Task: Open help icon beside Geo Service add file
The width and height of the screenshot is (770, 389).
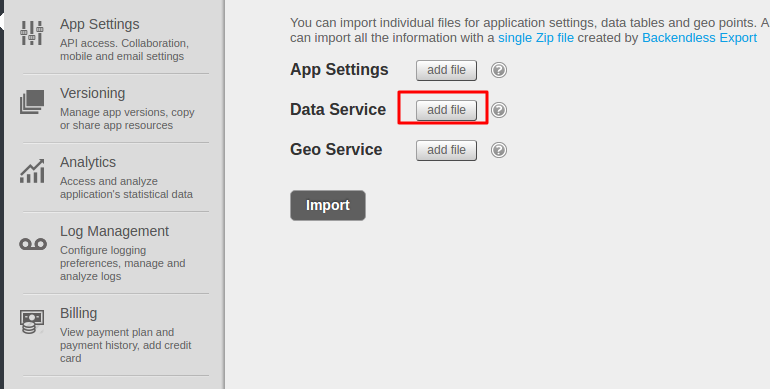Action: click(498, 150)
